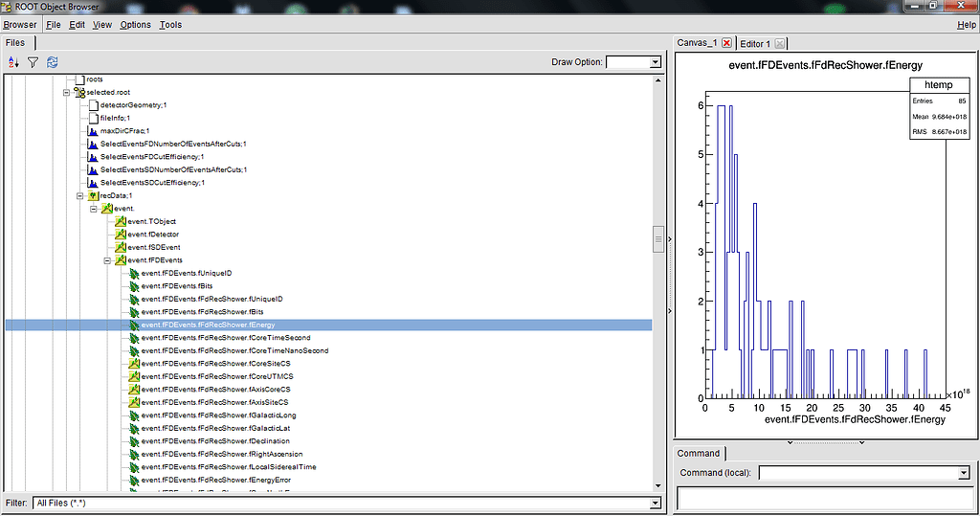Click the refresh browser icon
Screen dimensions: 980x516
[x=53, y=62]
